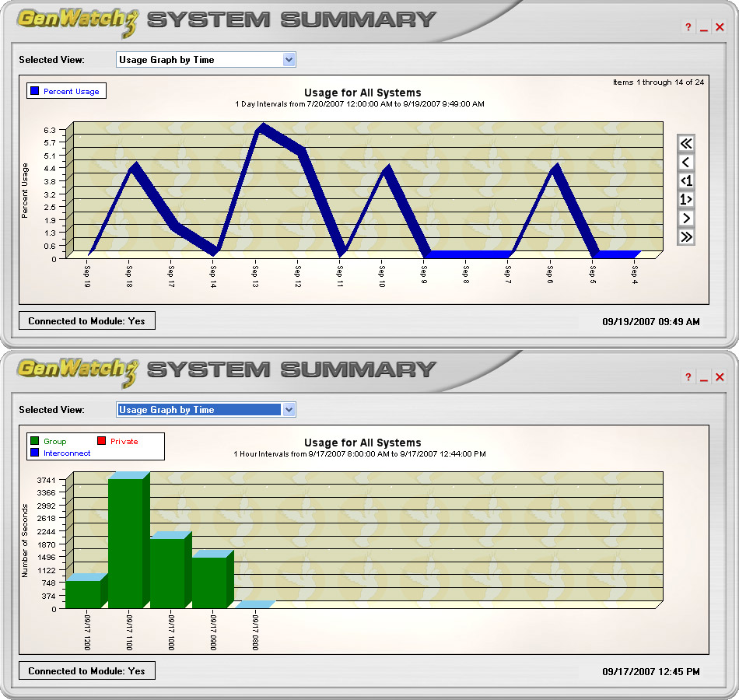Click 'Connected to Module: Yes' in lower window
The image size is (739, 700).
(x=86, y=671)
